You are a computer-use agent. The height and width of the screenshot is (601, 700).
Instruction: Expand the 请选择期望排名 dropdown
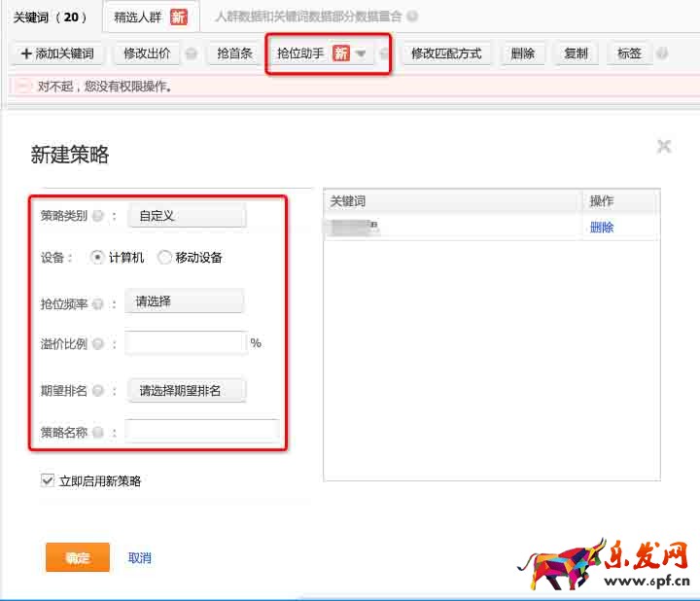pos(187,391)
